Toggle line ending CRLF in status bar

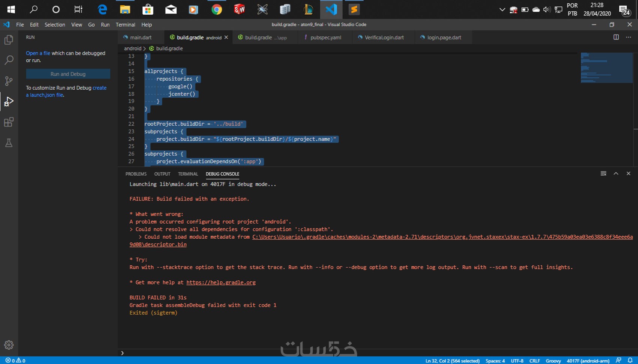click(534, 361)
